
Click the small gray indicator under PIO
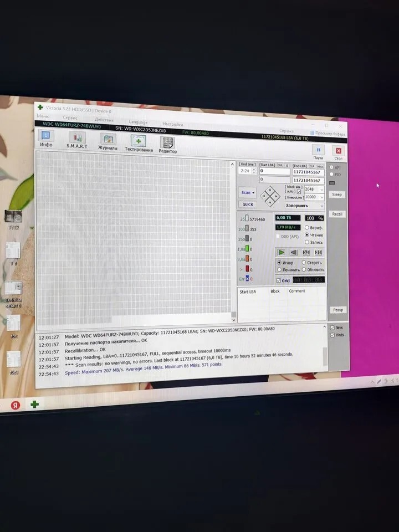[332, 183]
